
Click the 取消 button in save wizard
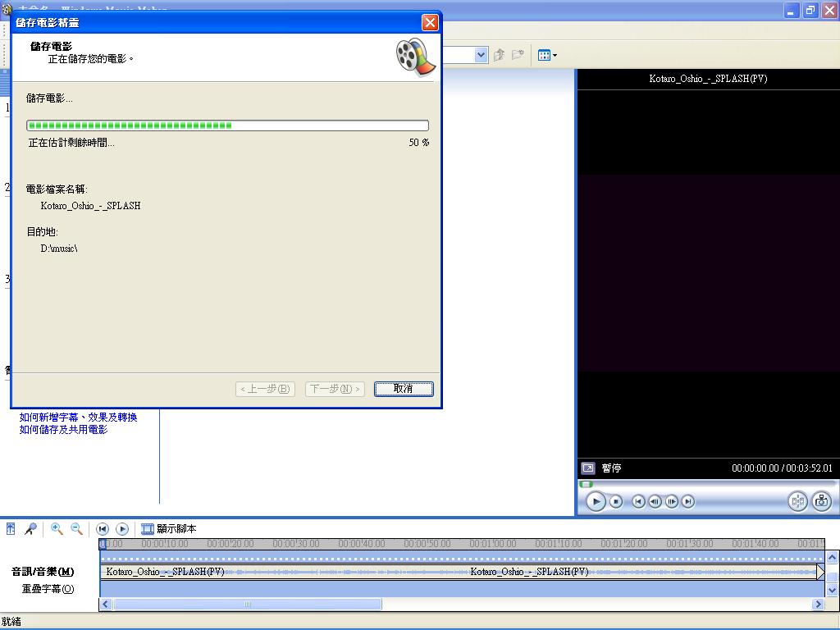pyautogui.click(x=404, y=389)
